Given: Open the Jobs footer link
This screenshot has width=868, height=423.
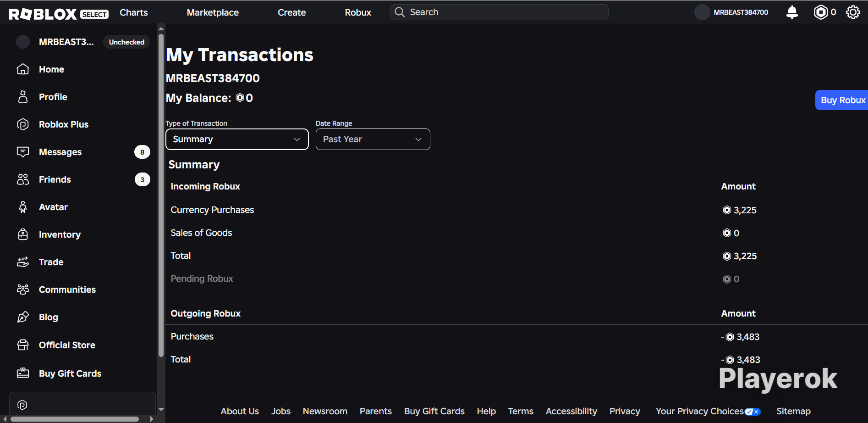Looking at the screenshot, I should tap(281, 411).
